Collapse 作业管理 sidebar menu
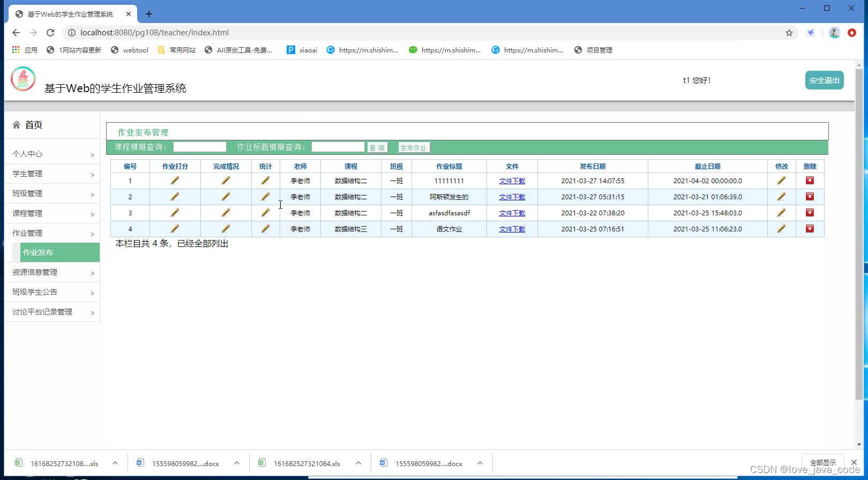This screenshot has width=868, height=480. (x=52, y=233)
